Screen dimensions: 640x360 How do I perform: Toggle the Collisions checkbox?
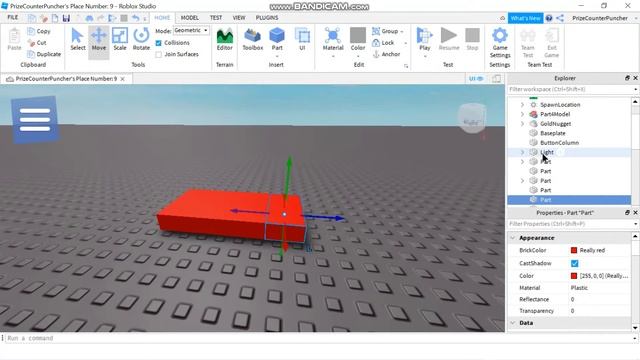(158, 43)
